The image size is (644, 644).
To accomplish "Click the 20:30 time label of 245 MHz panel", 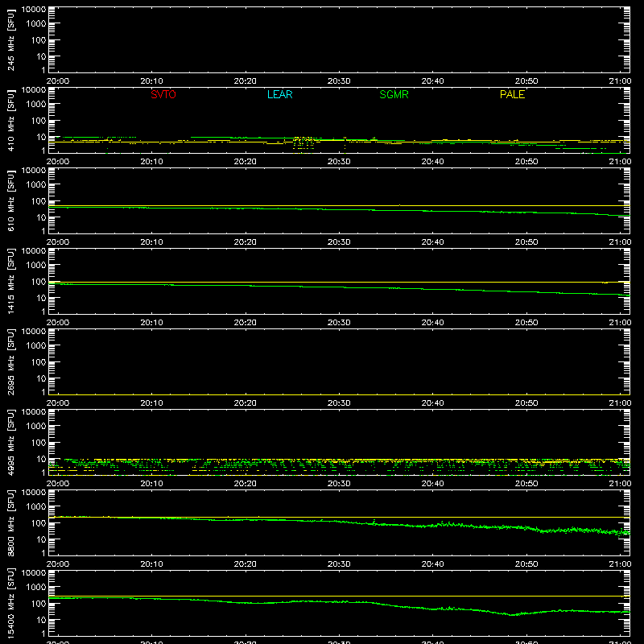I will point(339,81).
